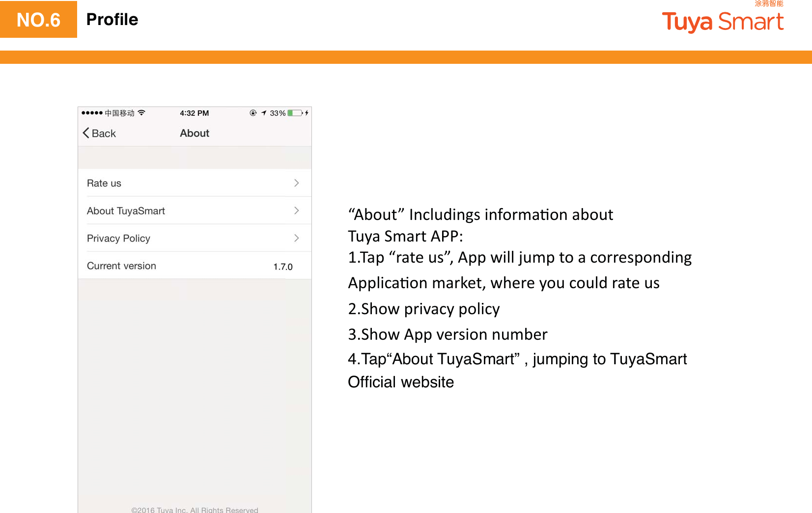Image resolution: width=812 pixels, height=513 pixels.
Task: Click the 33% battery percentage text
Action: tap(278, 113)
